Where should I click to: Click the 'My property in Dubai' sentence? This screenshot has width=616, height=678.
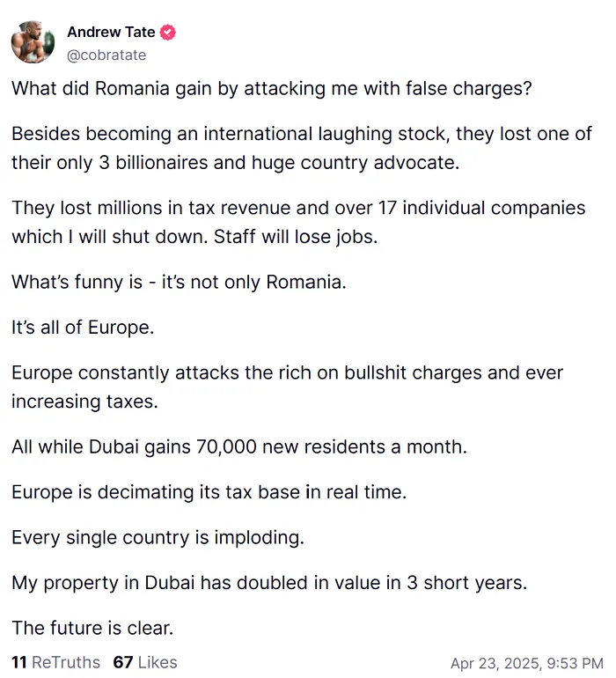(x=269, y=583)
